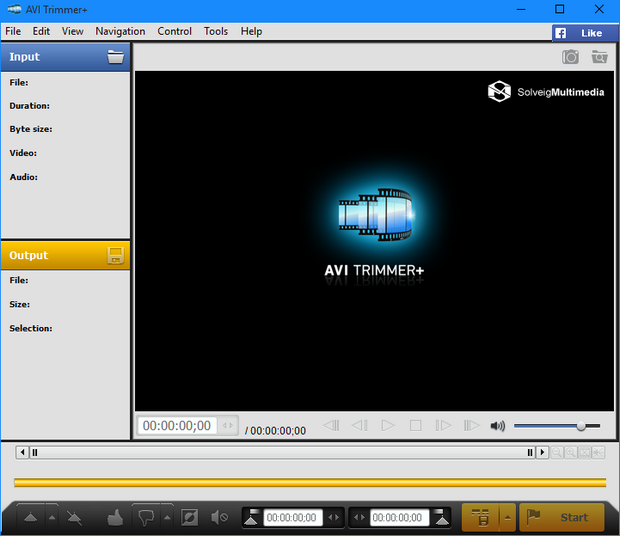
Task: Click the set right marker position icon
Action: coord(441,517)
